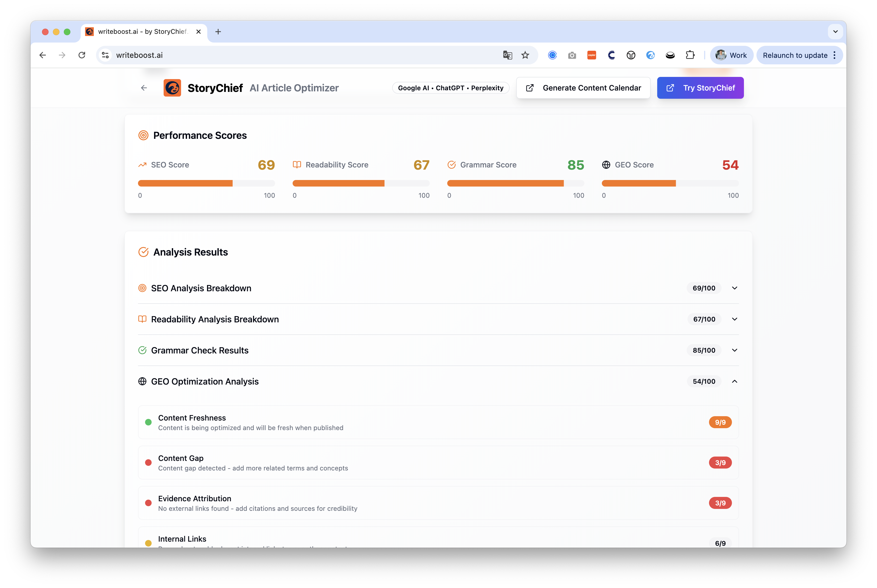The height and width of the screenshot is (588, 877).
Task: Click the Generate Content Calendar button
Action: [583, 88]
